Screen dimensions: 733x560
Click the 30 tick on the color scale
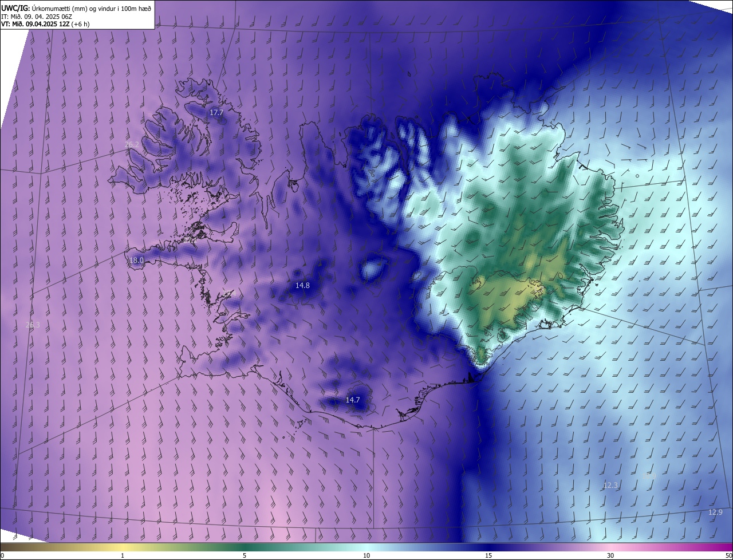coord(610,555)
